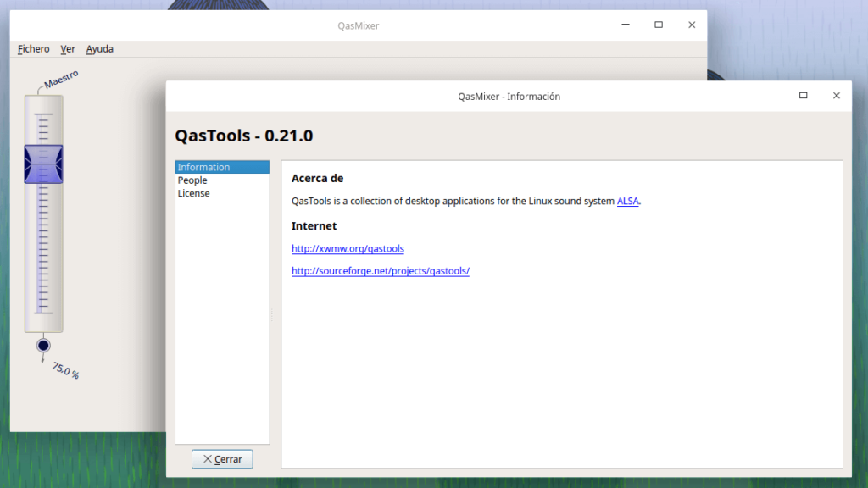Minimize the QasMixer main window

click(x=626, y=25)
